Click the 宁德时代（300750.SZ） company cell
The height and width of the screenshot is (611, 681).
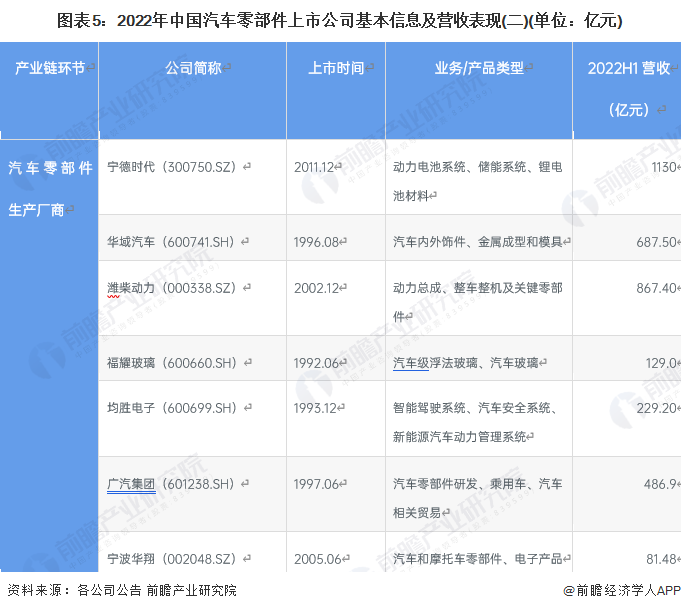[x=174, y=167]
